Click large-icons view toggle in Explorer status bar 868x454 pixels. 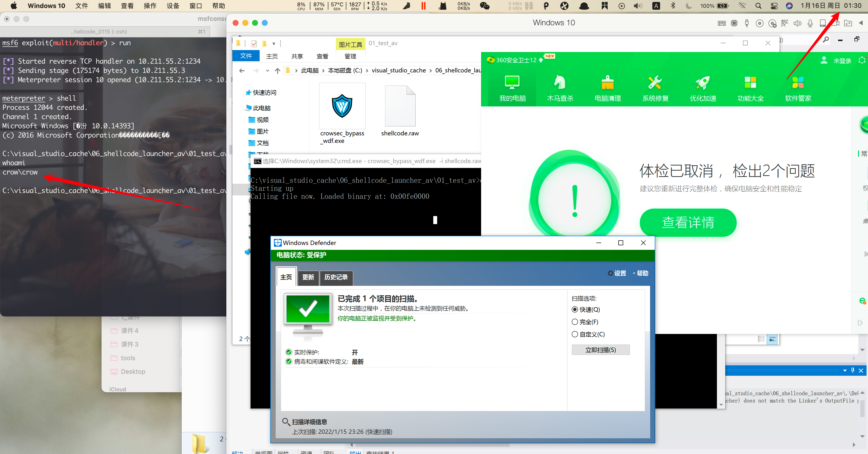(772, 339)
